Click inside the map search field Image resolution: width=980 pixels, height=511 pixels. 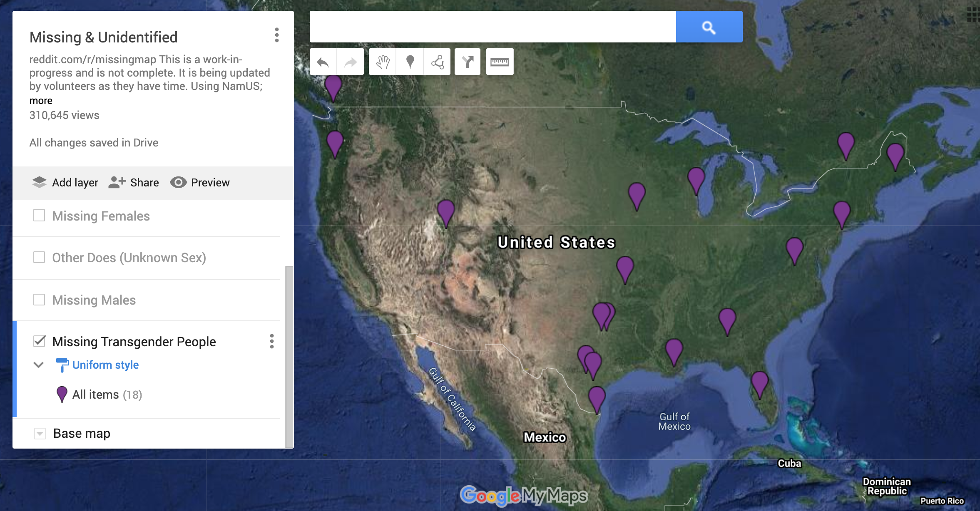(492, 27)
